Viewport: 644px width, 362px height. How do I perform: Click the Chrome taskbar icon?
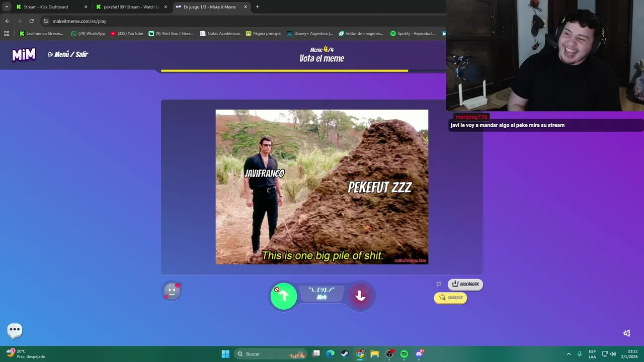coord(360,354)
